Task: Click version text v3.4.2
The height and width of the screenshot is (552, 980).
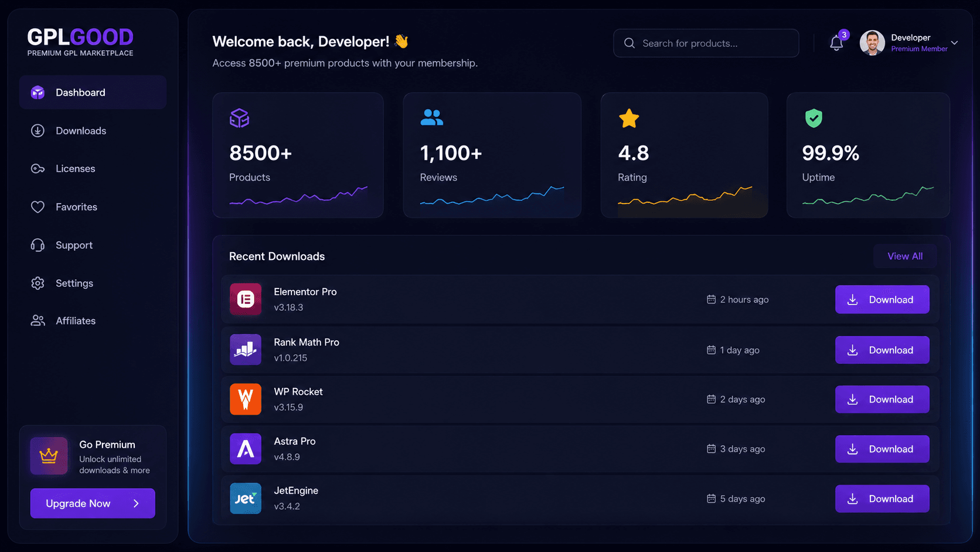Action: pyautogui.click(x=287, y=506)
